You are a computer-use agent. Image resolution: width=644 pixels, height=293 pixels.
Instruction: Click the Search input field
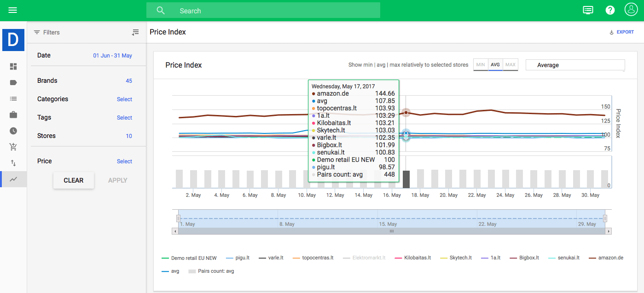point(263,11)
